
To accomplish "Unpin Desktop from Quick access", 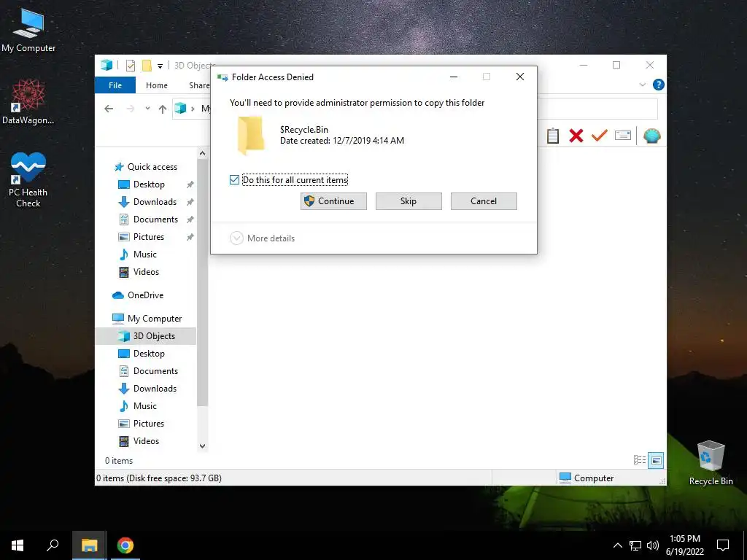I will tap(190, 184).
